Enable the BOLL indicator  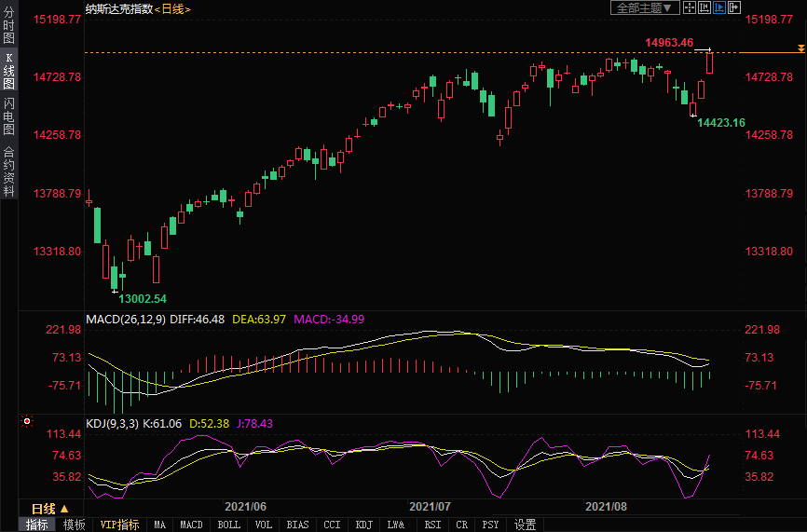[x=228, y=525]
